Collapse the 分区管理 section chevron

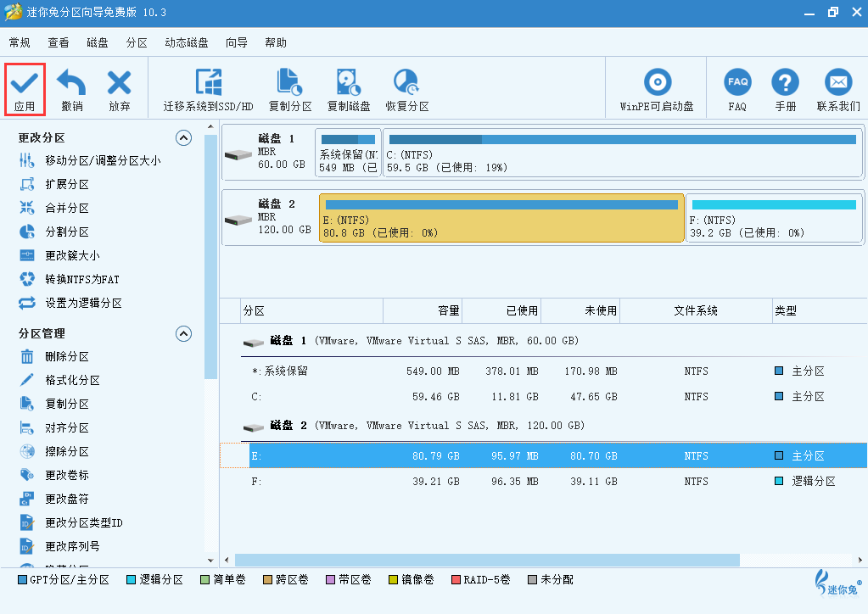[184, 333]
